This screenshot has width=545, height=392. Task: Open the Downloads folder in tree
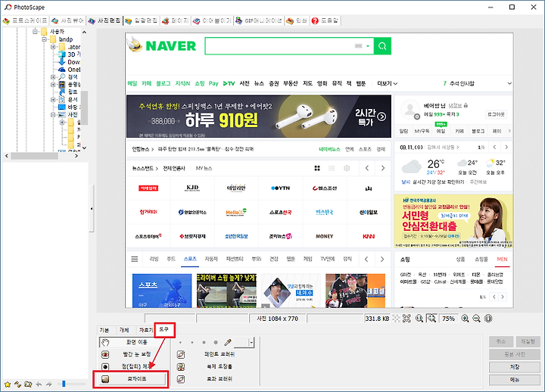click(x=70, y=62)
